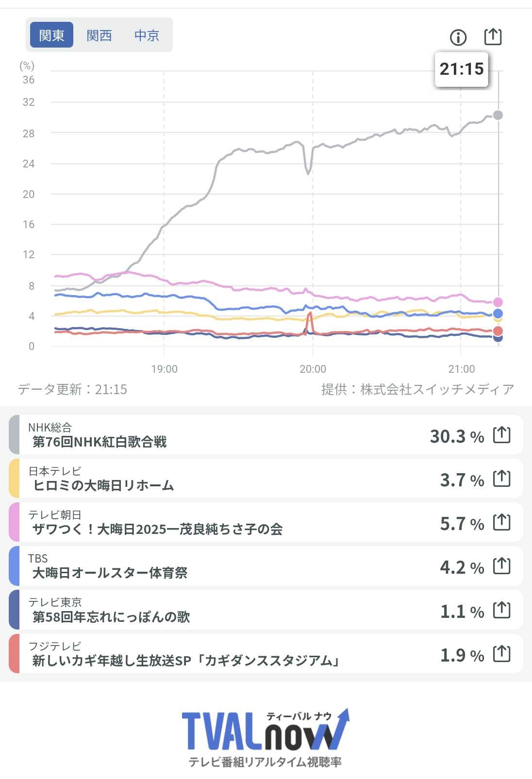Share the ヒロミの大晦日リホーム 3.7% rating

[x=501, y=479]
